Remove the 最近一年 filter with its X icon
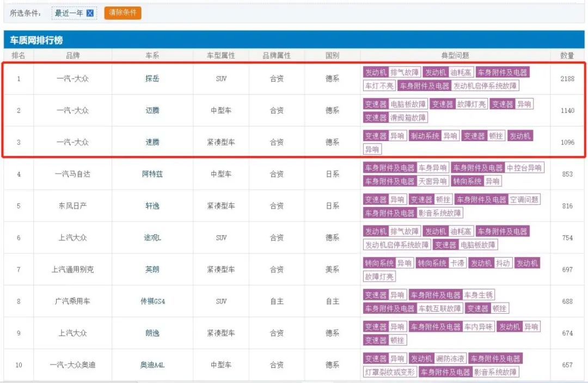 tap(90, 13)
